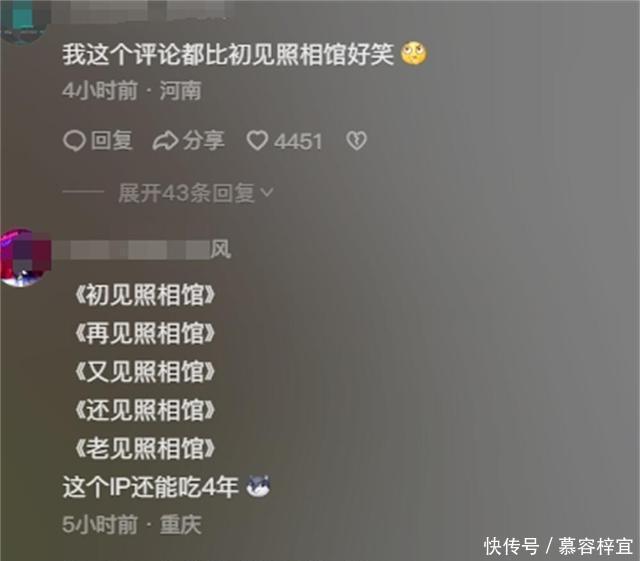Dislike the comment via broken-heart icon

click(x=357, y=141)
